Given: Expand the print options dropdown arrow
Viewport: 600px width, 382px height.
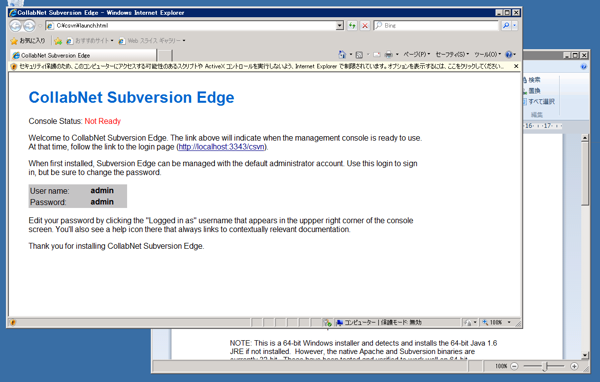Looking at the screenshot, I should (x=397, y=54).
